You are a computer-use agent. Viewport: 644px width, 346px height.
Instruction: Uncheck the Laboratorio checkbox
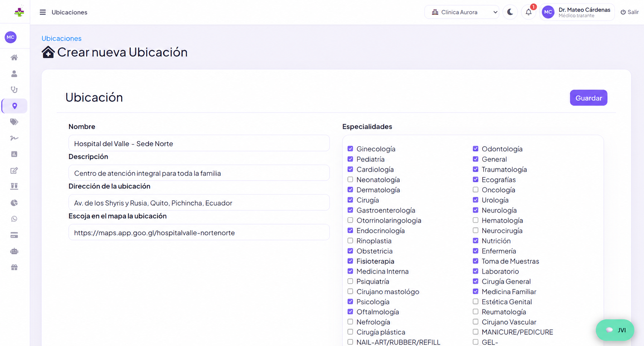click(475, 271)
